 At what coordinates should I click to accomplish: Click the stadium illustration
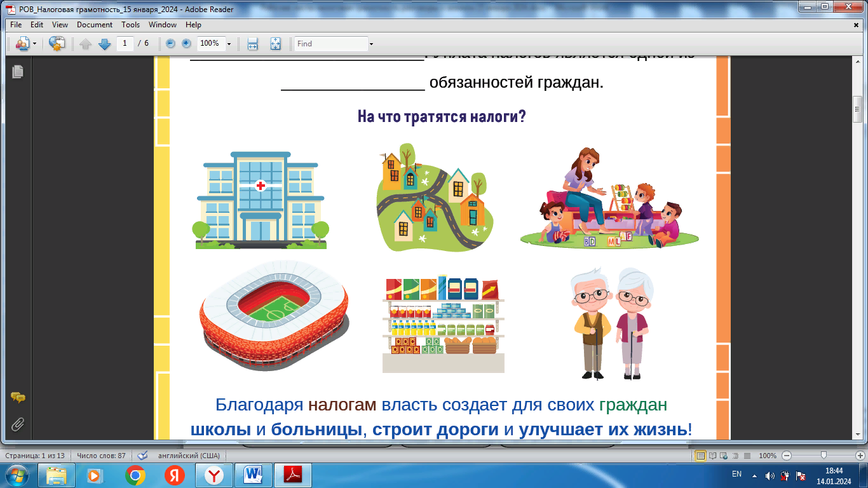point(274,316)
